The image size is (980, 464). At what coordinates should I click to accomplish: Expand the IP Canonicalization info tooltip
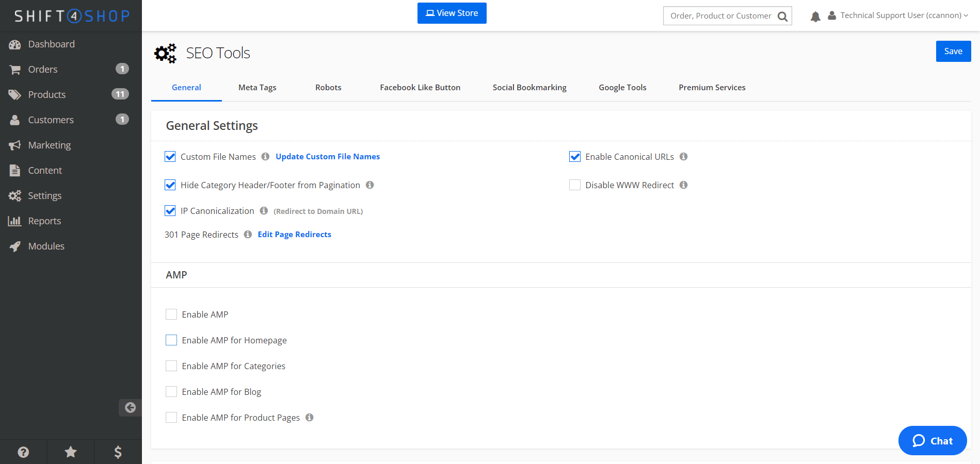coord(264,210)
